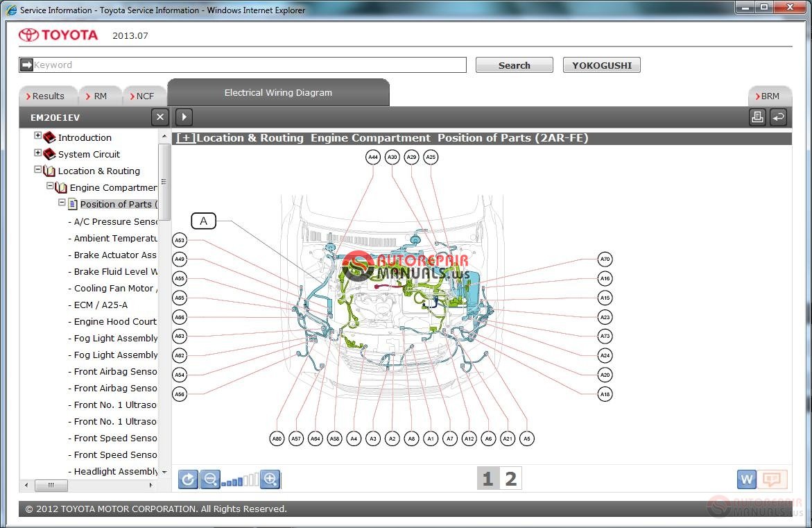
Task: Click connector label A25 in diagram
Action: 431,157
